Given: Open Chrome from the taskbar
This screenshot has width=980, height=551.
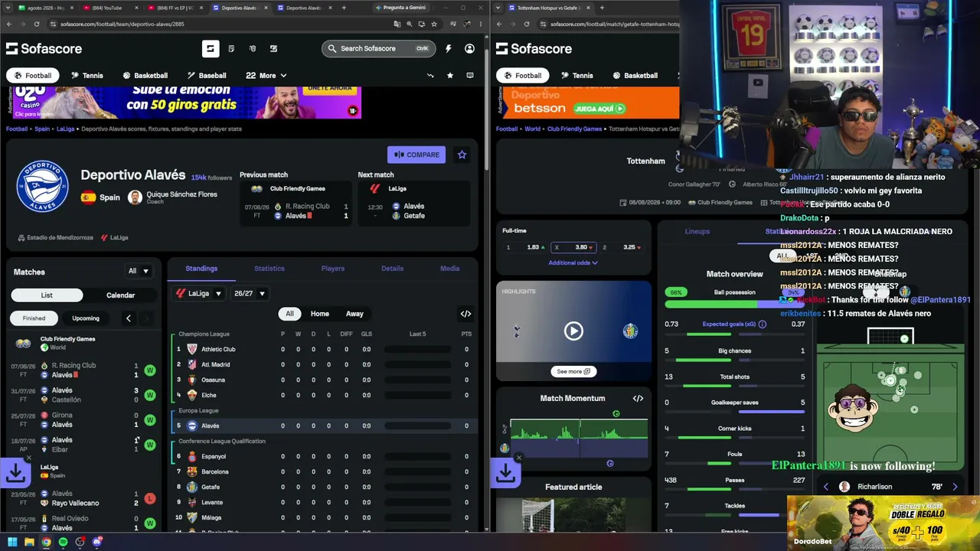Looking at the screenshot, I should pyautogui.click(x=46, y=542).
